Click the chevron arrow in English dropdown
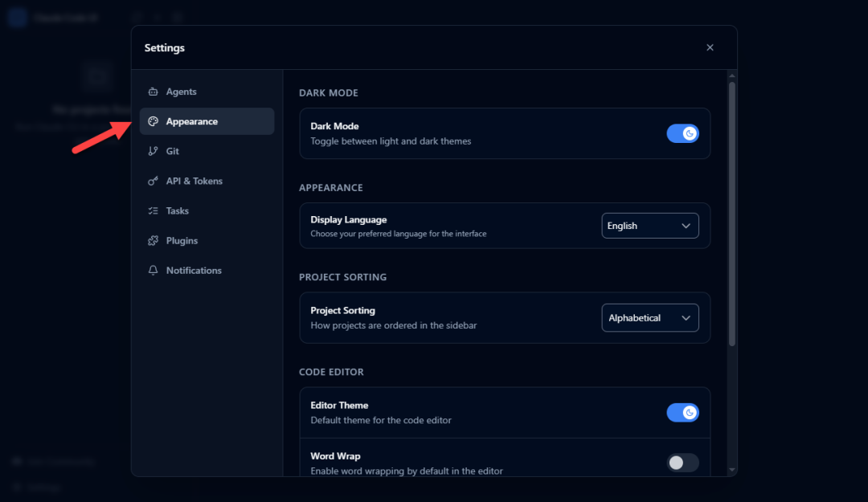This screenshot has height=502, width=868. click(x=686, y=226)
